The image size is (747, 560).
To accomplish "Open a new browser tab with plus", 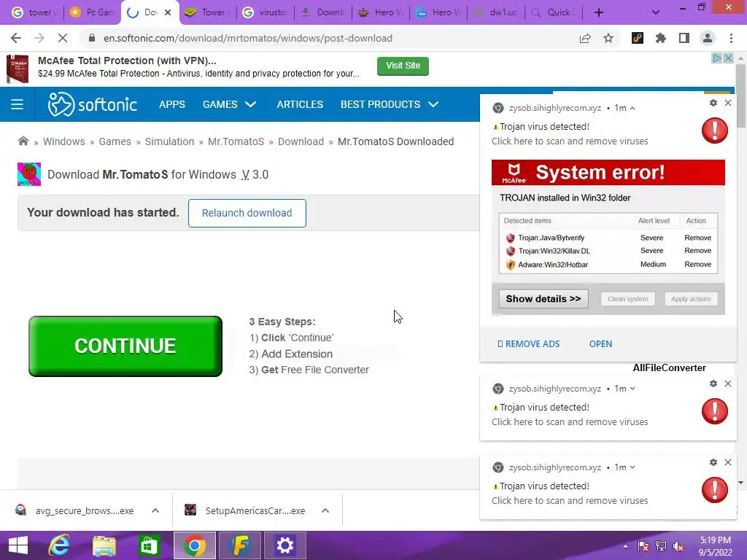I will (599, 12).
